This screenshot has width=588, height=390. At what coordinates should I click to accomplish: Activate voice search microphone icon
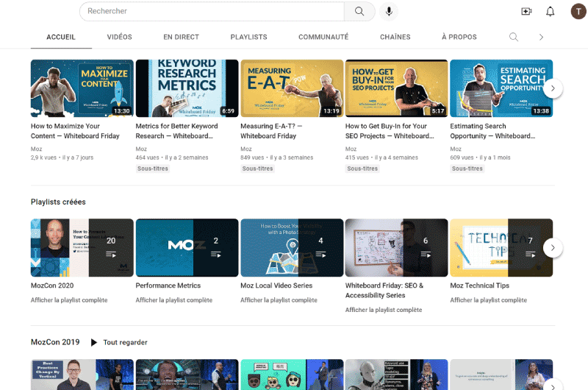[x=389, y=11]
